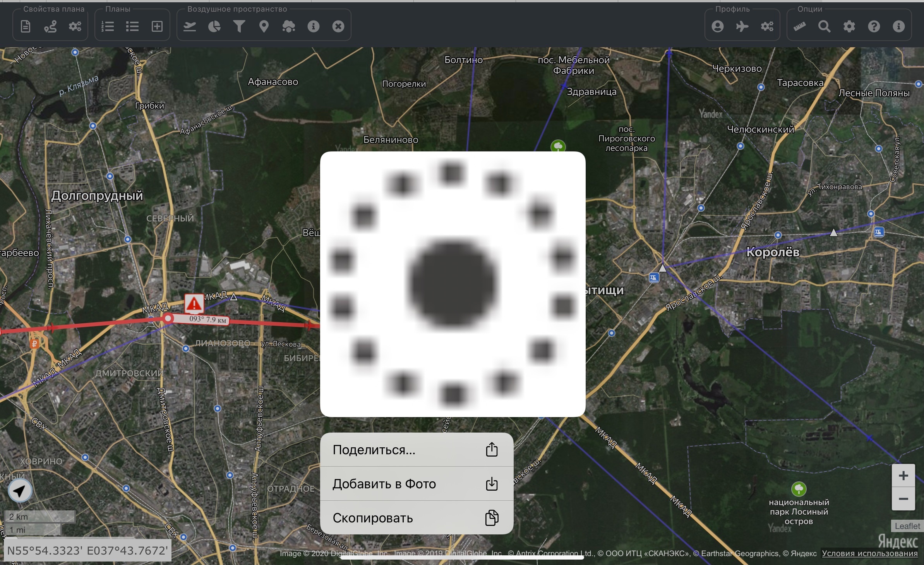The image size is (924, 565).
Task: Click the aircraft profile airplane icon
Action: point(742,26)
